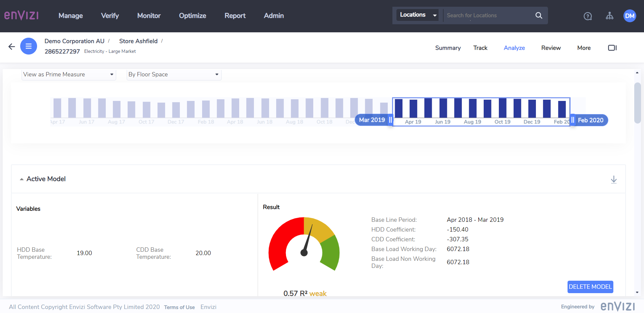Select the Analyze tab

coord(514,48)
